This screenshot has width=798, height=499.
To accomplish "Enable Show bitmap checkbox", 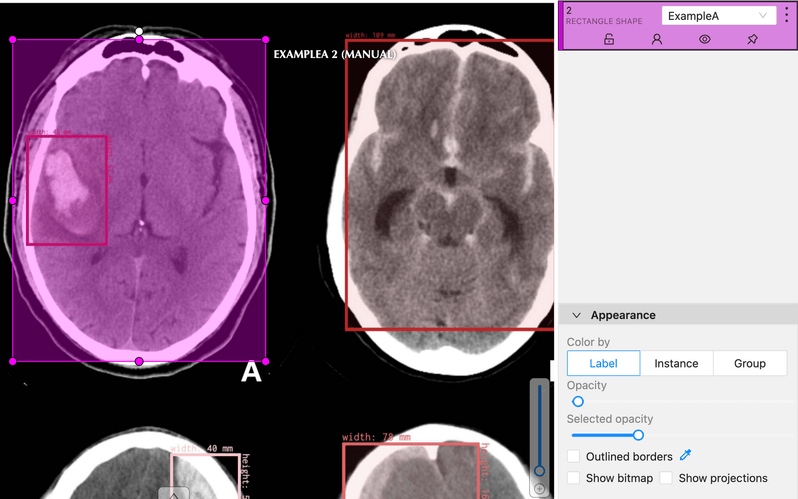I will [x=574, y=478].
